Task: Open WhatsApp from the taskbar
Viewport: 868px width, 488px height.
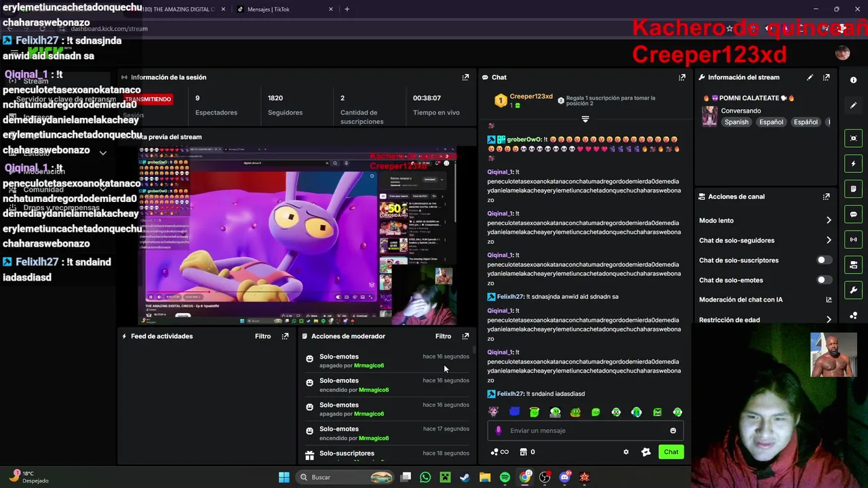Action: pos(425,477)
